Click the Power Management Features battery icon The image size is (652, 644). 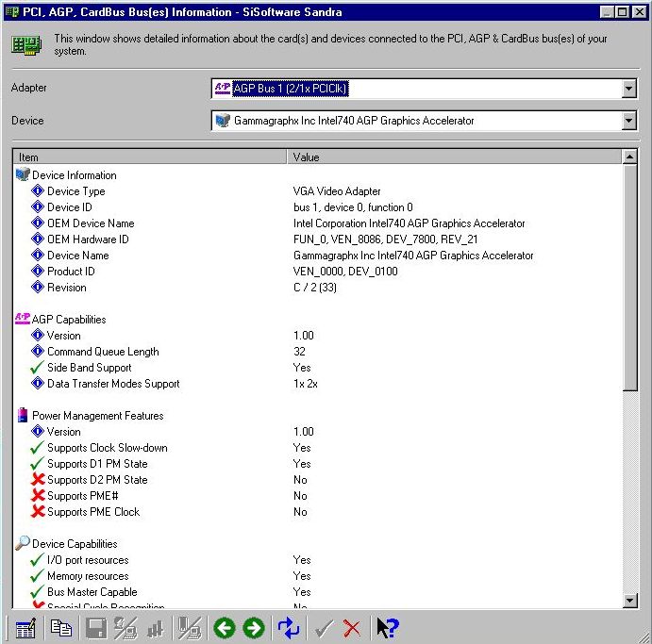(23, 415)
